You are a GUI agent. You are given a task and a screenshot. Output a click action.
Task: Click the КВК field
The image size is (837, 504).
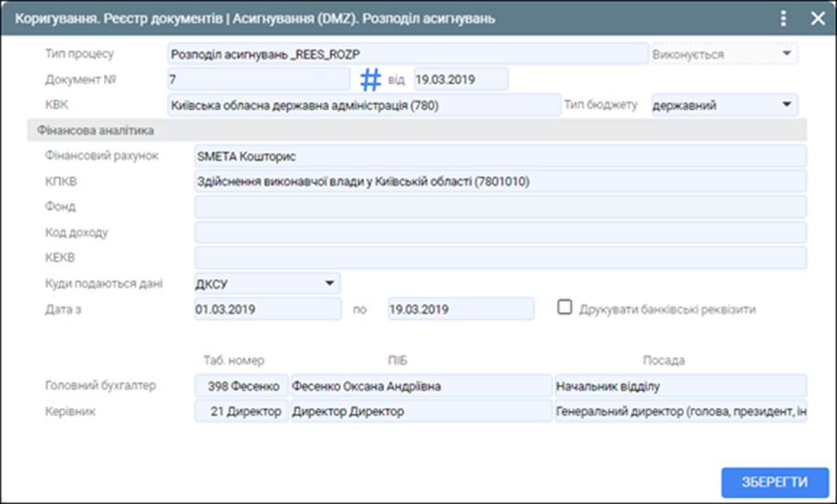tap(363, 106)
